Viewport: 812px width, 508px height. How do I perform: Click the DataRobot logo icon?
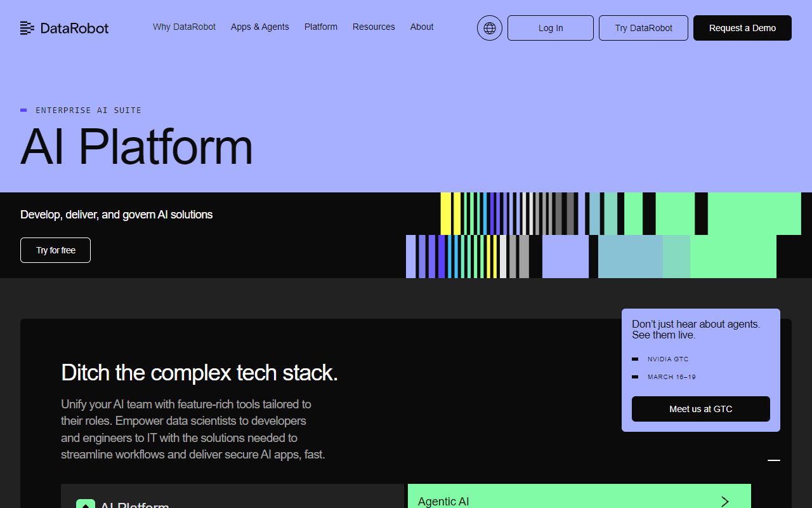click(x=27, y=28)
